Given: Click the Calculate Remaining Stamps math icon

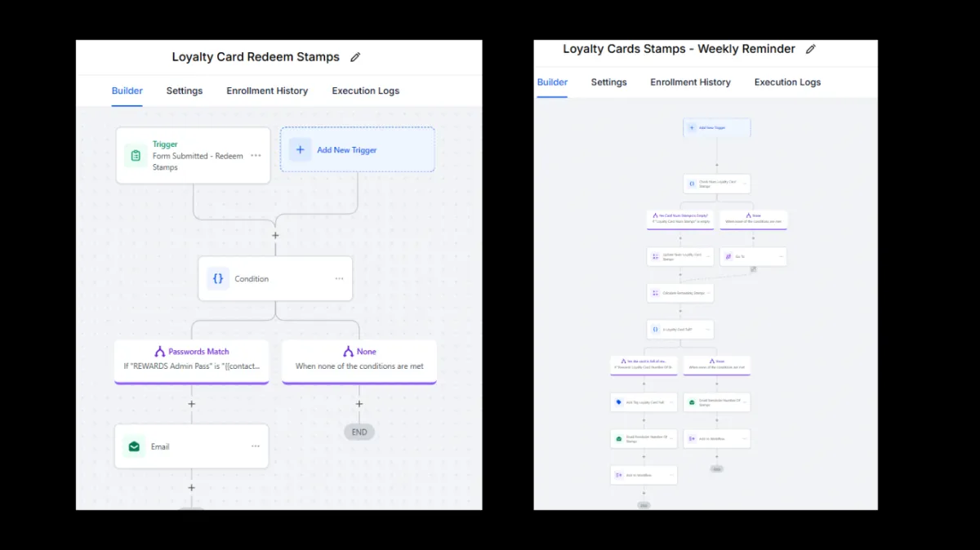Looking at the screenshot, I should pyautogui.click(x=655, y=293).
